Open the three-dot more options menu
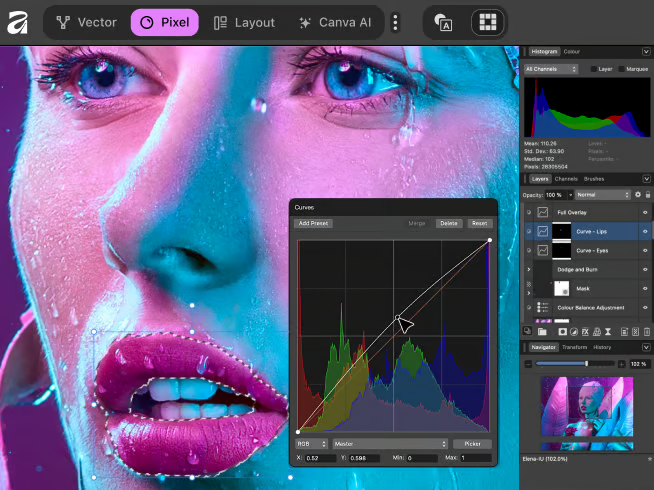The height and width of the screenshot is (490, 654). coord(396,22)
